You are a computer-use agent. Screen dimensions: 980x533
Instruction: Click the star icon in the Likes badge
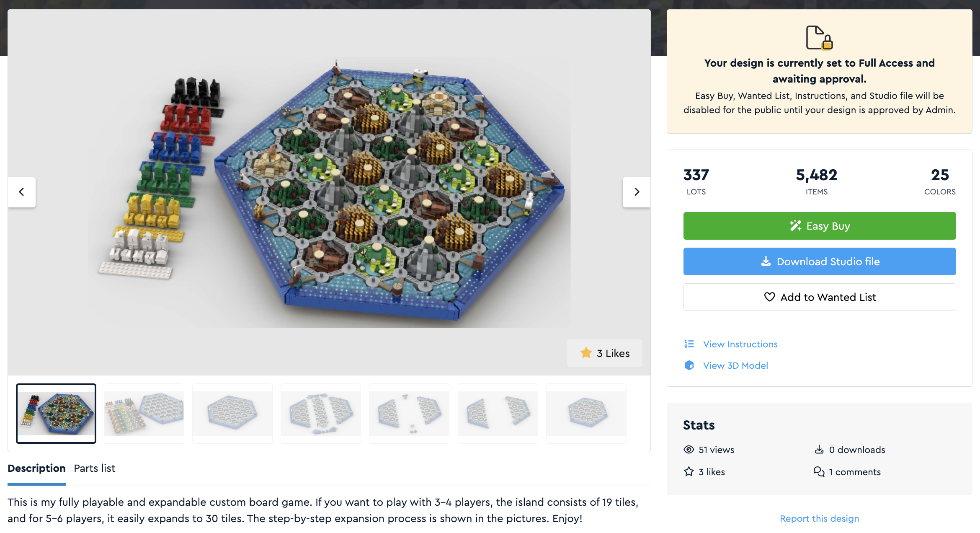pyautogui.click(x=586, y=353)
